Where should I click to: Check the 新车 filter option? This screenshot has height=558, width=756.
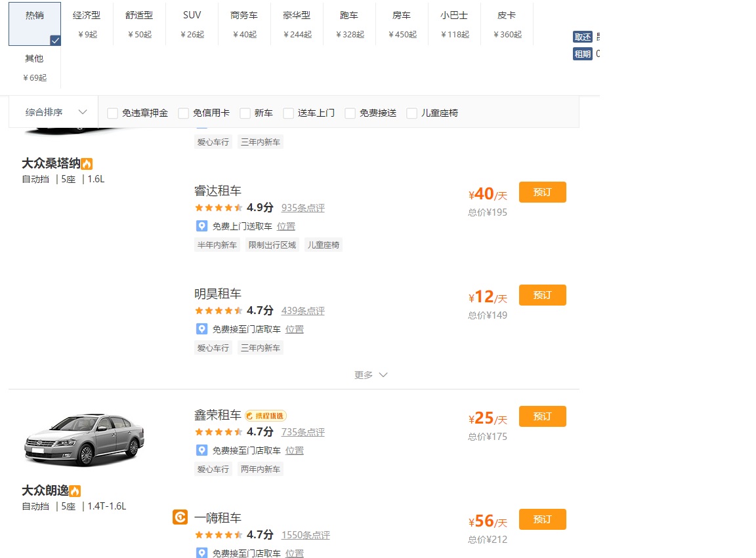click(246, 113)
